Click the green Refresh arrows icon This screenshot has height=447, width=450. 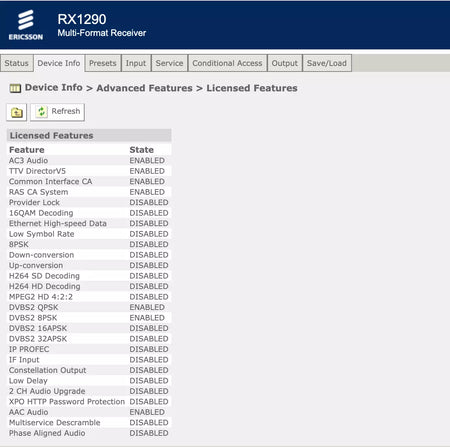[42, 111]
